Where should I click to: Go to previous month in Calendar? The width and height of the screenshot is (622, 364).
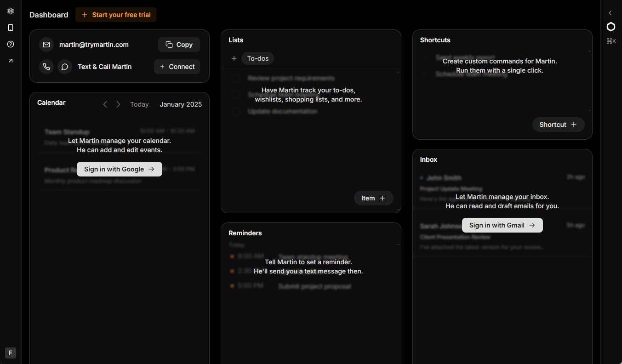point(105,104)
